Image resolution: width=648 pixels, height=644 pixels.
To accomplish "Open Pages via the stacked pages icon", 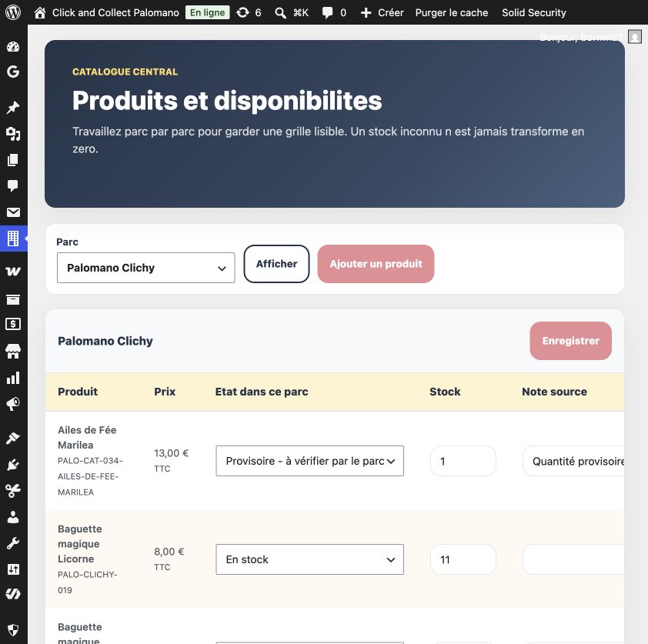I will 13,160.
